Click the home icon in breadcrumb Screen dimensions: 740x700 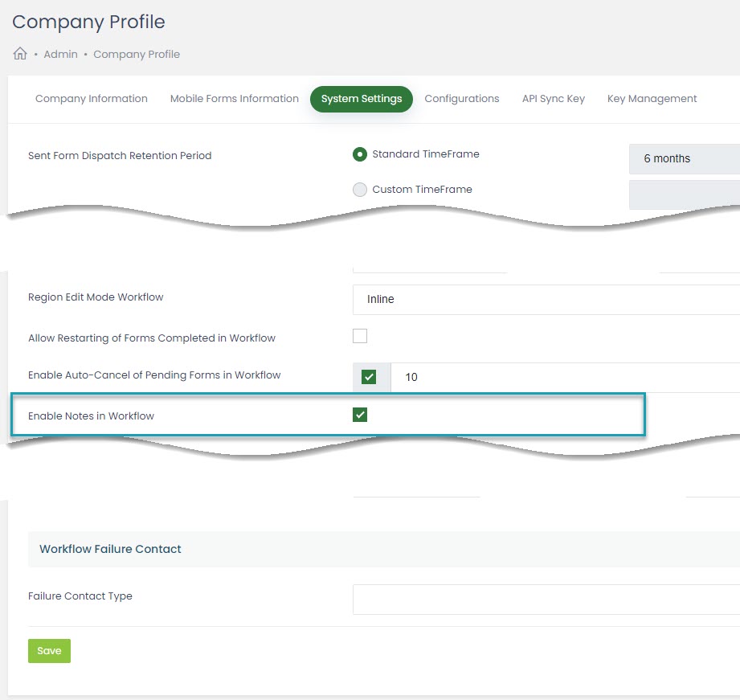[20, 54]
